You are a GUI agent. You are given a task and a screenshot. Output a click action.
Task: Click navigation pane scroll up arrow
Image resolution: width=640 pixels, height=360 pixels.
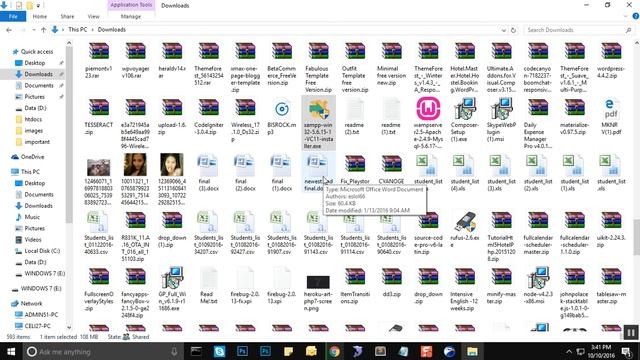coord(69,43)
